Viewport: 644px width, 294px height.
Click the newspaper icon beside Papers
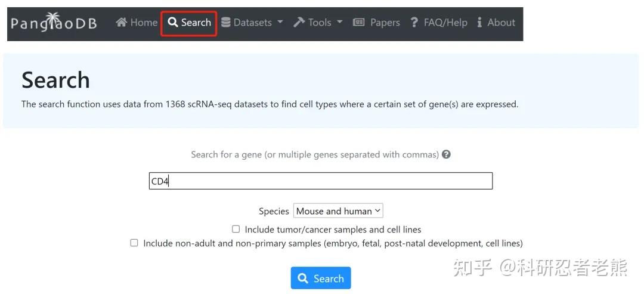point(359,23)
